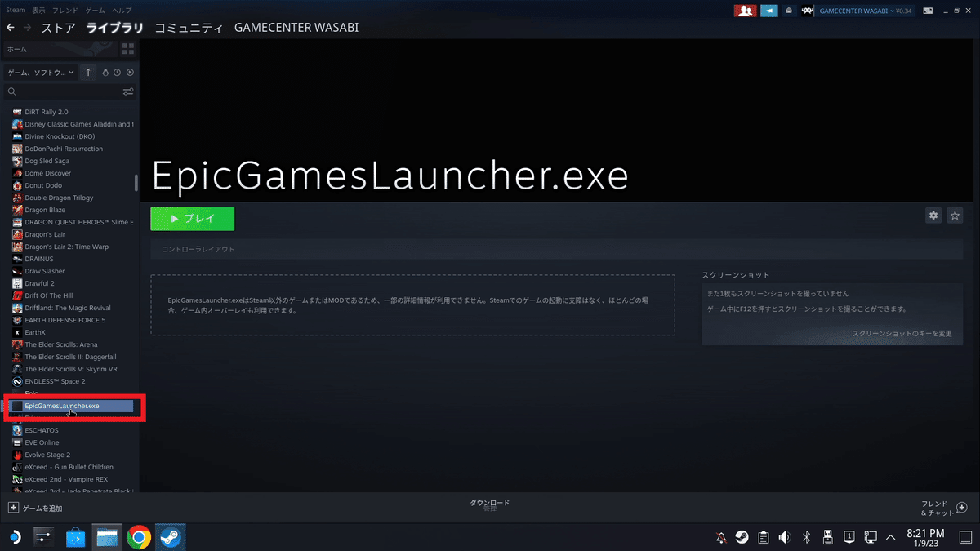Open Bluetooth tray icon
The image size is (980, 551).
pos(805,537)
